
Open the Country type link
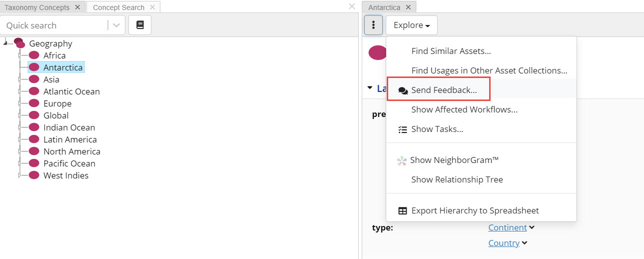(x=504, y=243)
